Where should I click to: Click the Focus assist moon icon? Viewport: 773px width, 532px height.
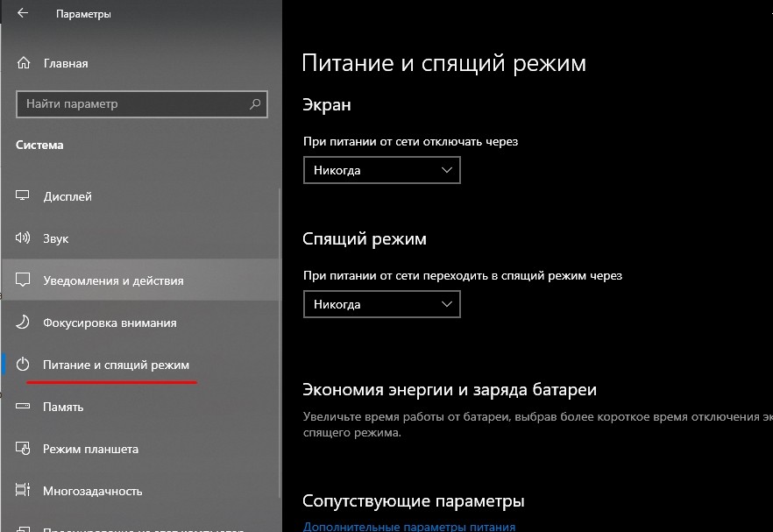[24, 323]
